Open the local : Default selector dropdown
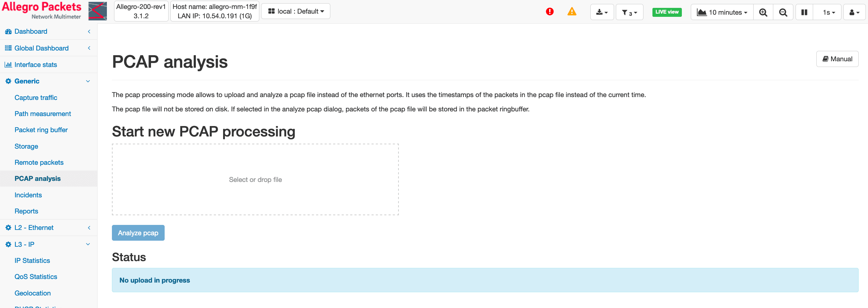This screenshot has height=308, width=868. pos(296,11)
